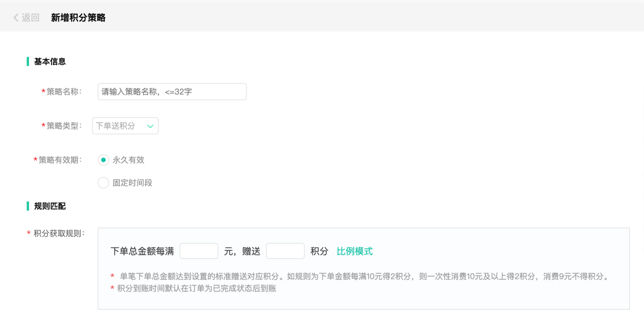Click the 永久有效 option label text
644x313 pixels.
point(129,160)
